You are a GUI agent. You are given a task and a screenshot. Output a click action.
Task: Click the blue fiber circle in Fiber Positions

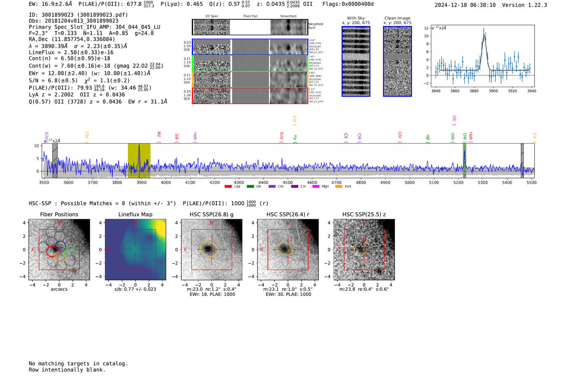(60, 246)
